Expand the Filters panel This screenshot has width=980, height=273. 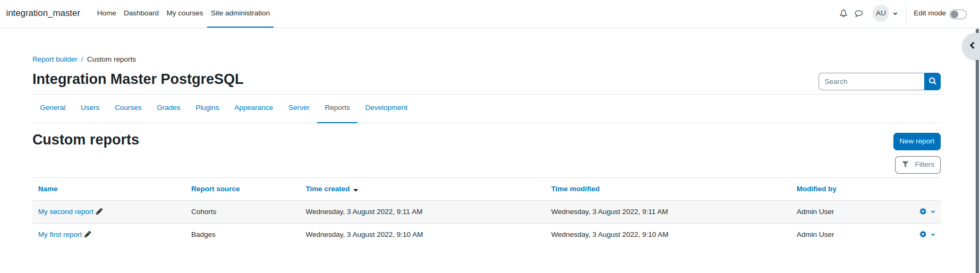tap(917, 165)
